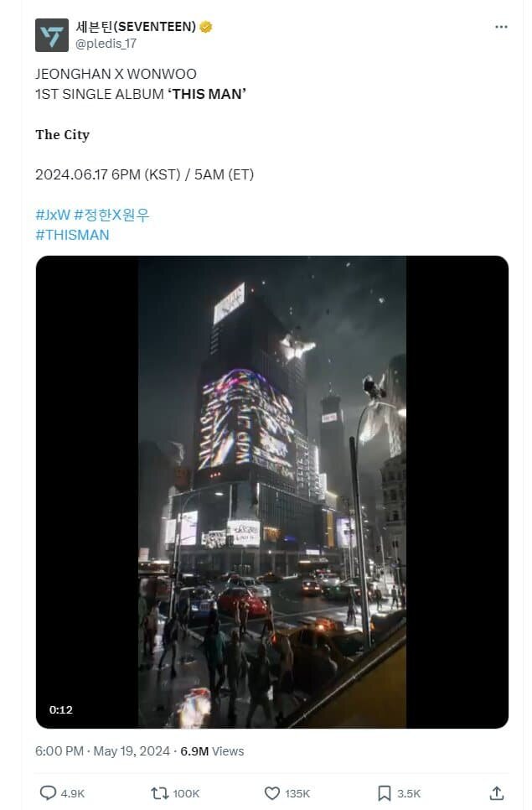Image resolution: width=532 pixels, height=810 pixels.
Task: Open the #정한X원우 hashtag
Action: (112, 215)
